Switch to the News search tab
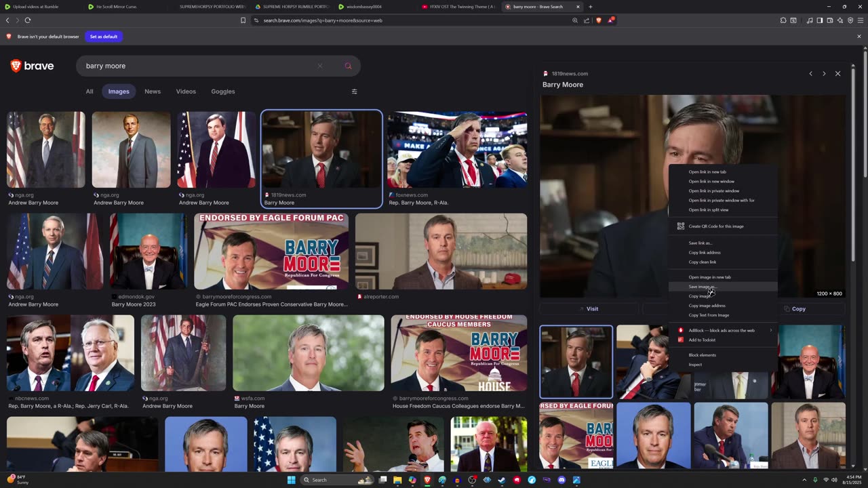 click(153, 91)
